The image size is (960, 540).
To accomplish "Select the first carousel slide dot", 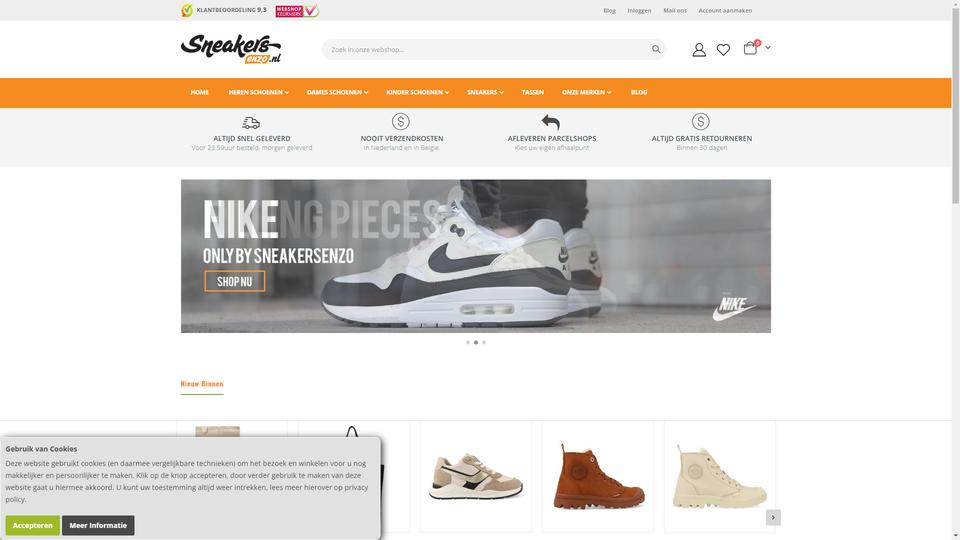I will [468, 343].
